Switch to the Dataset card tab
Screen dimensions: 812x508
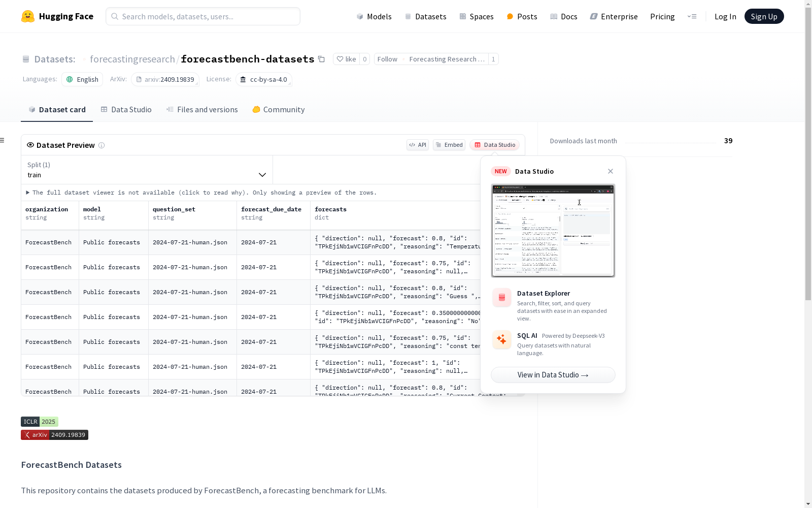pos(57,110)
